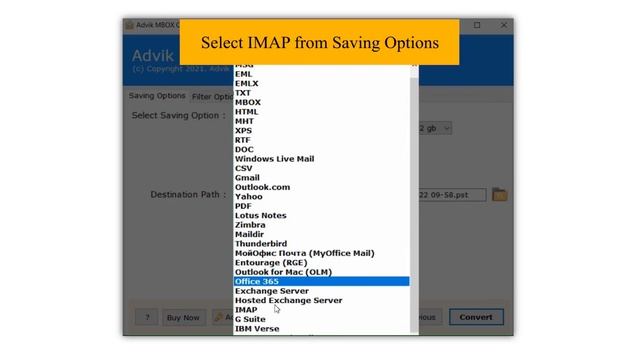Browse destination folder icon
640x360 pixels.
pyautogui.click(x=499, y=195)
